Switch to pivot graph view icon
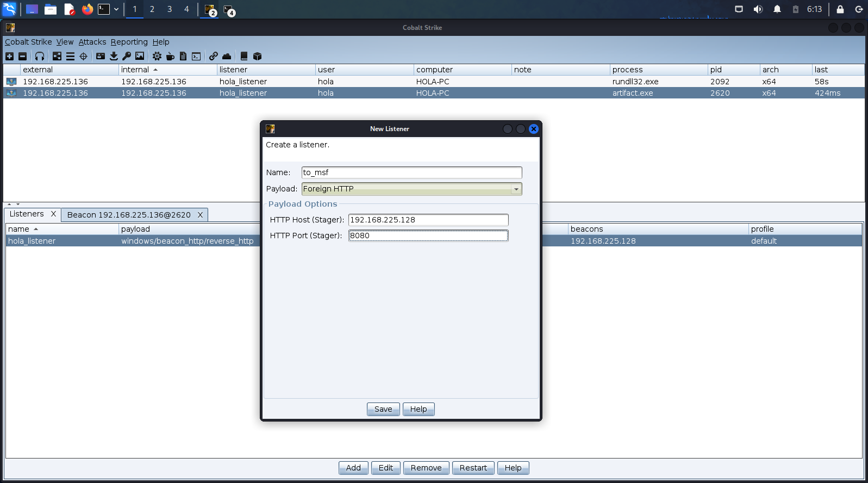868x483 pixels. pos(57,56)
